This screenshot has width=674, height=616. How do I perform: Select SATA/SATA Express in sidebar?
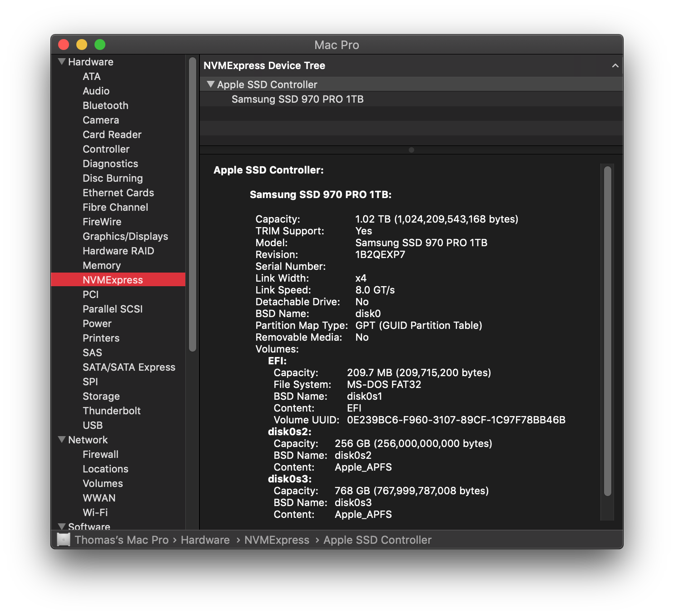tap(129, 367)
